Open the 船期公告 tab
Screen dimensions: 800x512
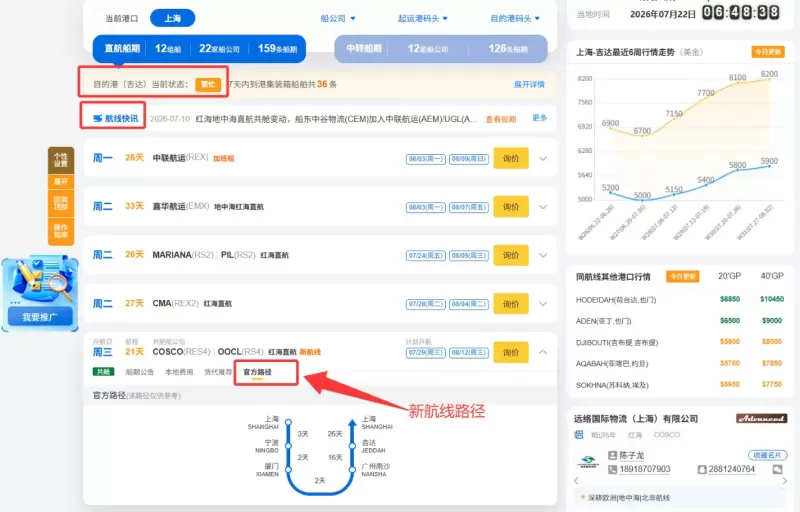(x=140, y=372)
